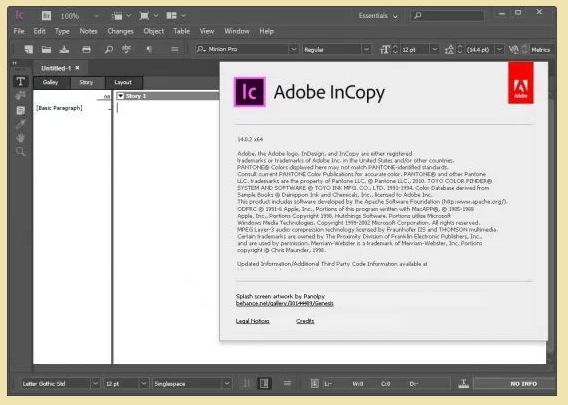Close the Untitled-1 document tab
This screenshot has height=405, width=568.
[x=78, y=68]
